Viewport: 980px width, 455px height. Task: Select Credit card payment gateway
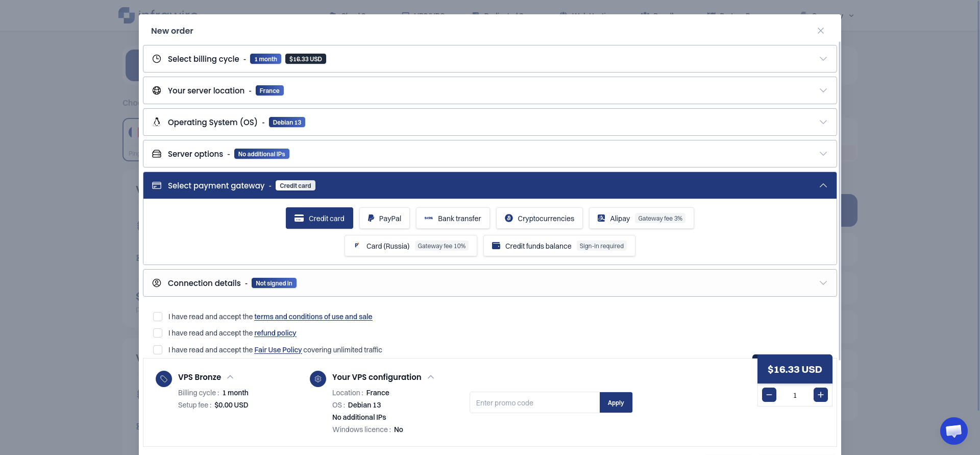(x=320, y=218)
